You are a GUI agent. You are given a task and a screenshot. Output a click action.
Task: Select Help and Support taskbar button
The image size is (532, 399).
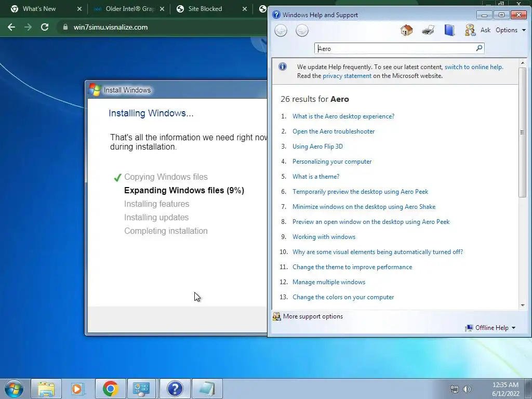(175, 389)
